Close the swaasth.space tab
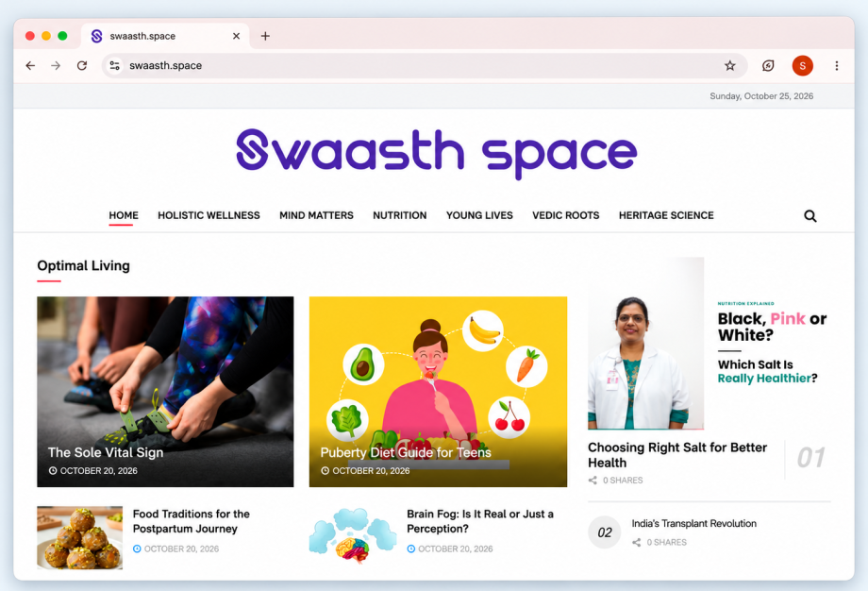The height and width of the screenshot is (591, 868). click(x=237, y=36)
